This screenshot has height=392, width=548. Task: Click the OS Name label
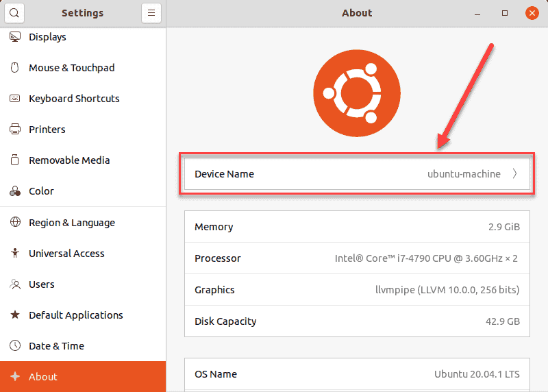point(216,373)
